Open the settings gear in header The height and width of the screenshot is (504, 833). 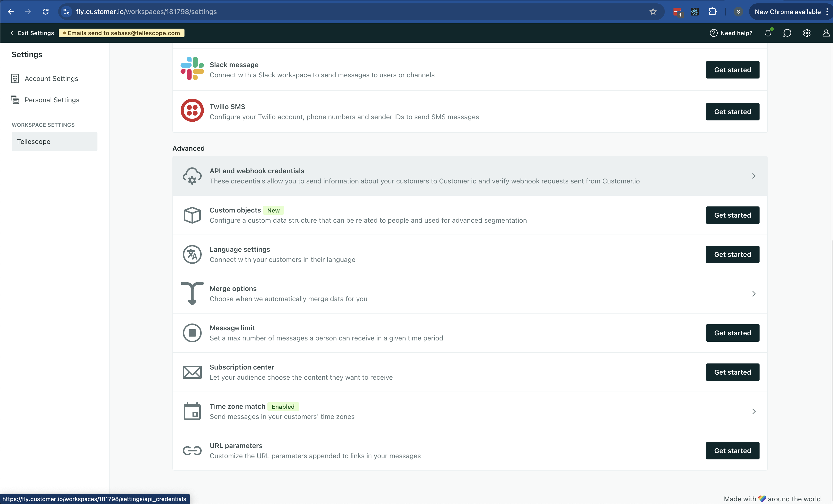coord(807,33)
